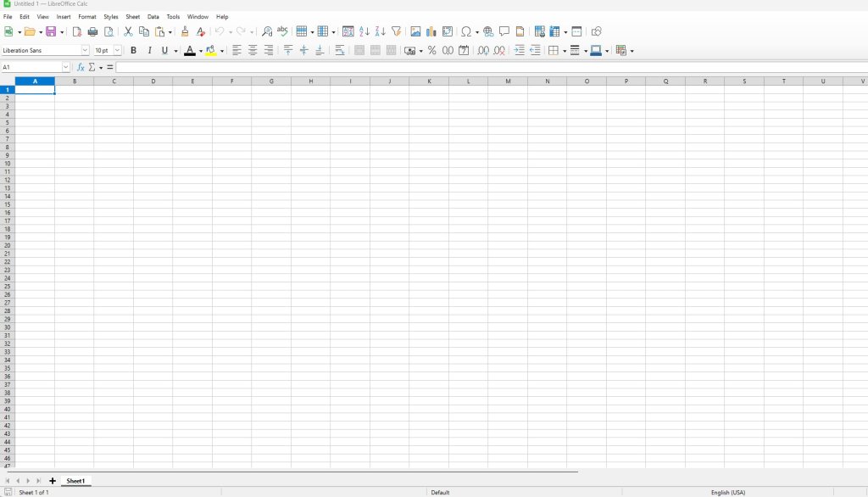This screenshot has height=497, width=868.
Task: Click the Paste icon
Action: pyautogui.click(x=160, y=31)
